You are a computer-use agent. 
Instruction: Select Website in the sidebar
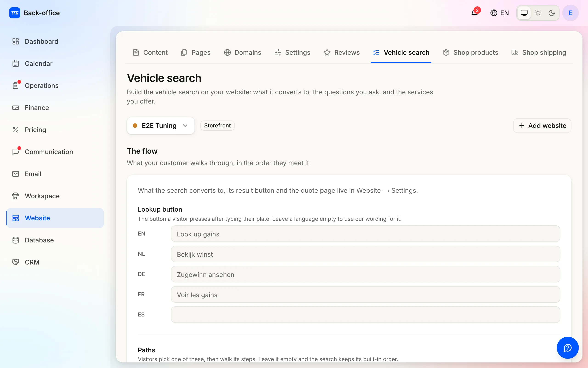[x=55, y=218]
